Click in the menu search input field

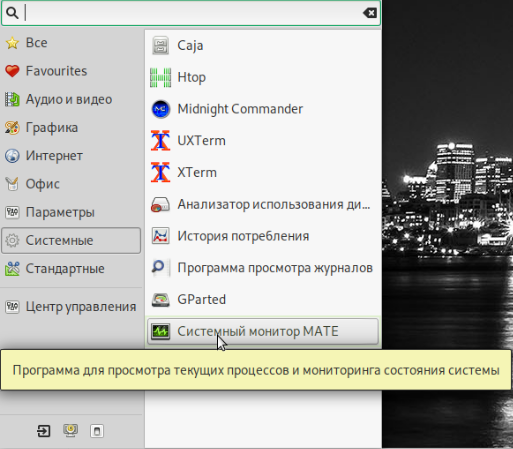pyautogui.click(x=192, y=13)
